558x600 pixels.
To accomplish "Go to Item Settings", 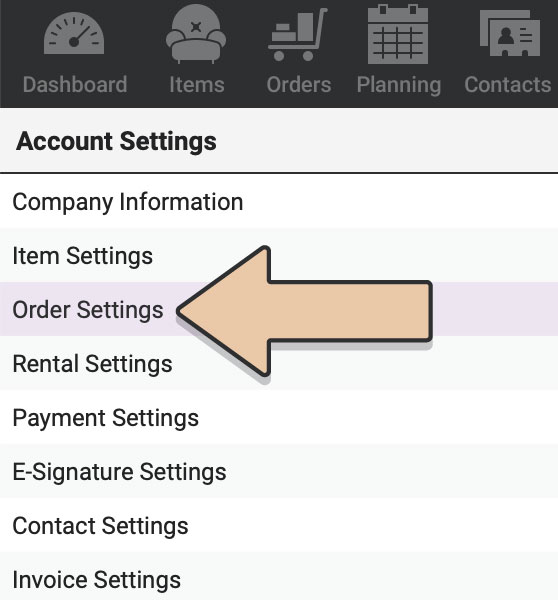I will pos(279,256).
